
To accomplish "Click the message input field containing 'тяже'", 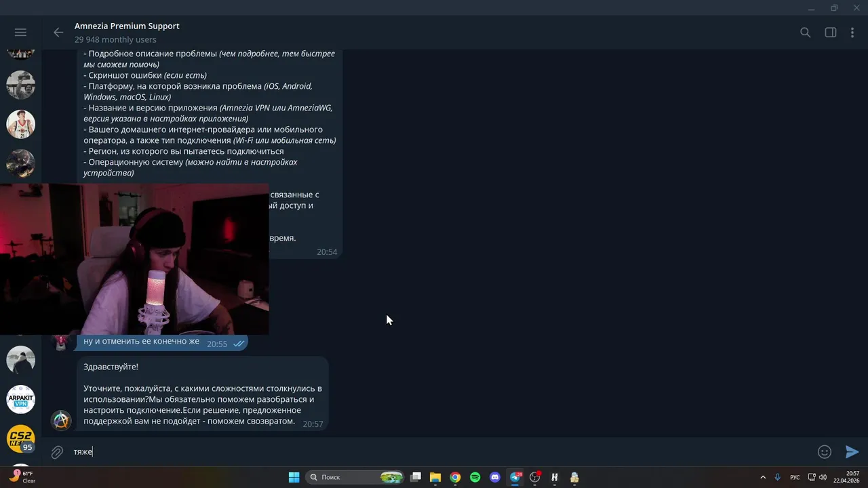I will 441,452.
